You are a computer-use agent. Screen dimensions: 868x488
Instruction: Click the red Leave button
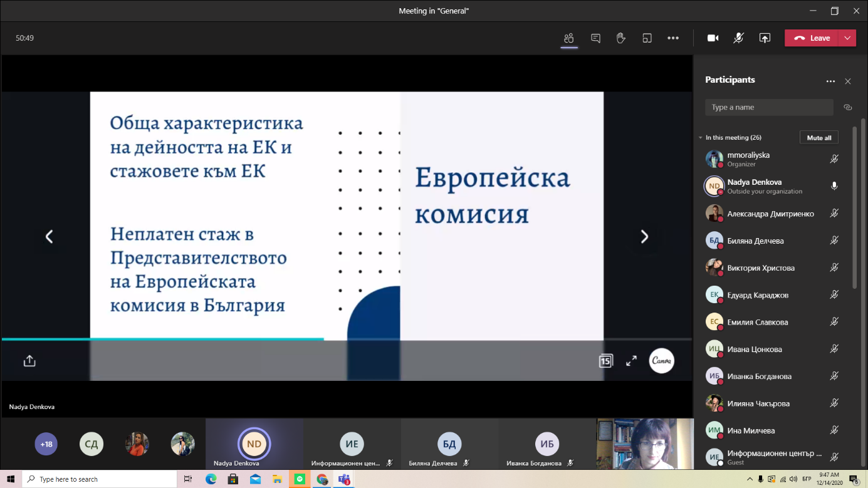pos(812,38)
